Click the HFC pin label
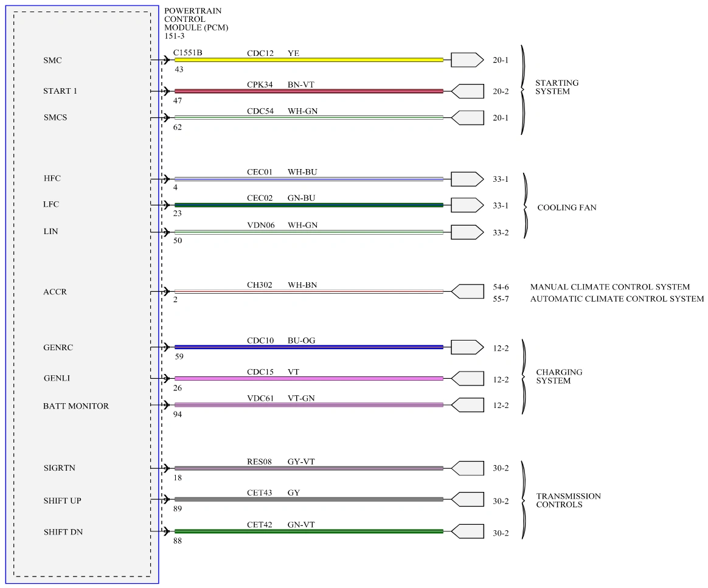The image size is (708, 588). (x=52, y=178)
